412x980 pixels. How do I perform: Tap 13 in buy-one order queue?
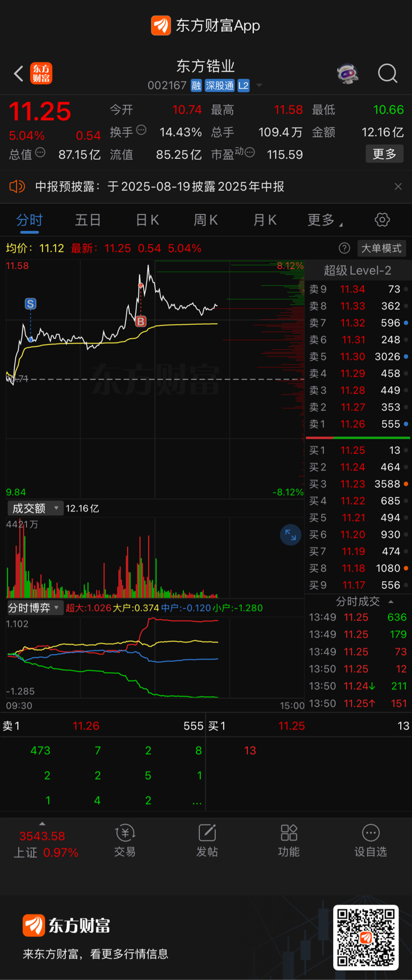click(x=250, y=750)
